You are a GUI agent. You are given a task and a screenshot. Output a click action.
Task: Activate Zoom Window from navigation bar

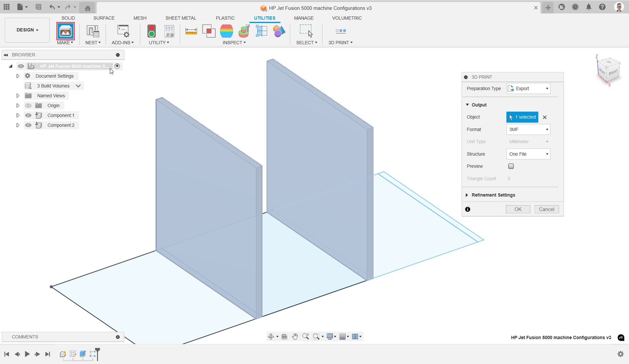[x=317, y=336]
